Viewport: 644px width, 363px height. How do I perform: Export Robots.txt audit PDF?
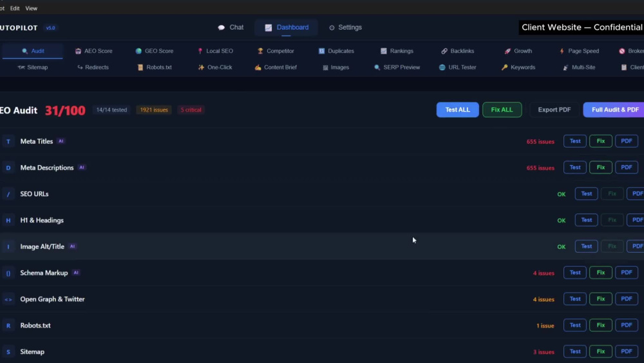627,325
